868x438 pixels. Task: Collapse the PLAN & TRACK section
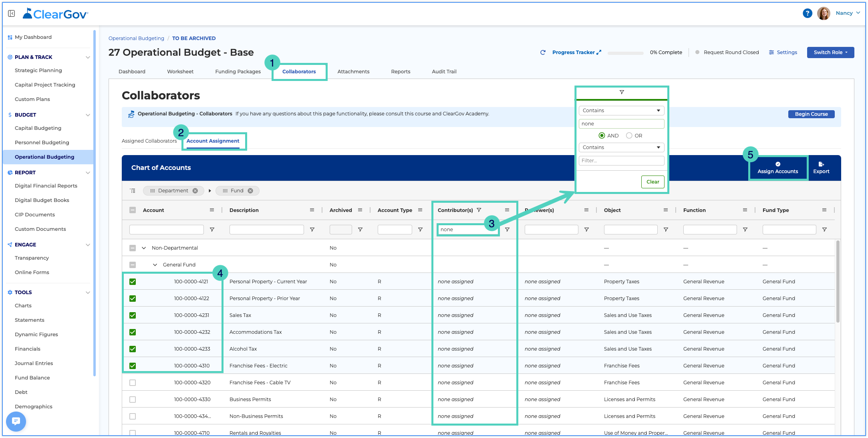tap(88, 57)
